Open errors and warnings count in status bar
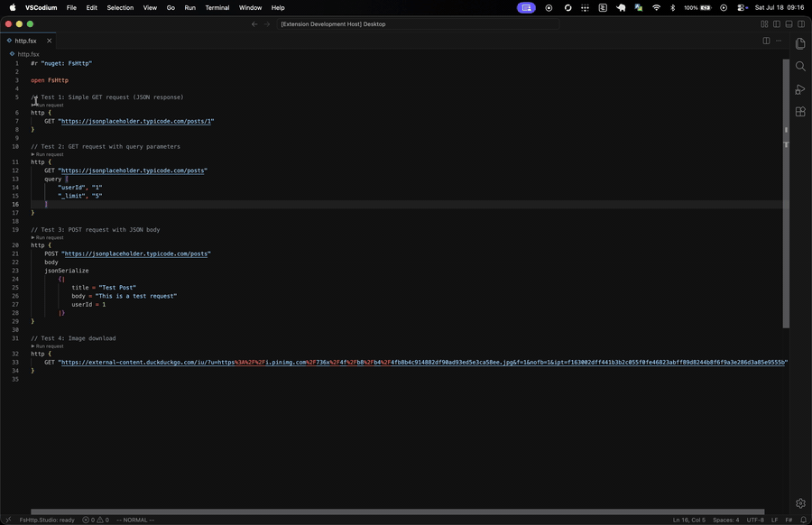812x525 pixels. click(x=96, y=520)
